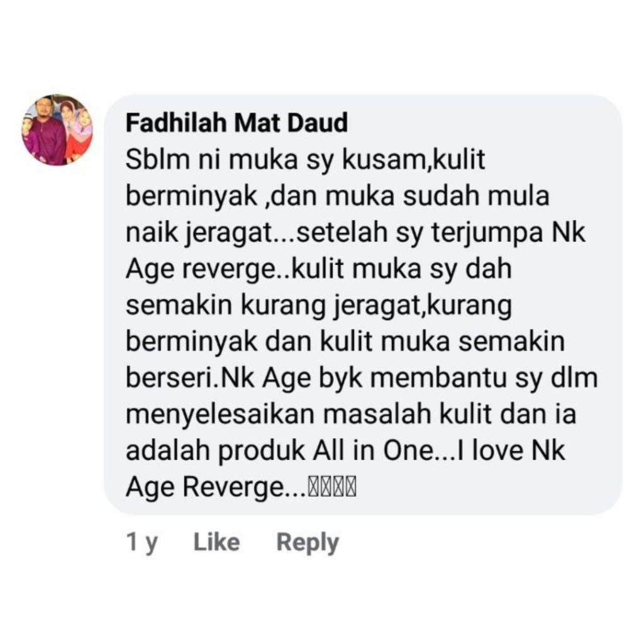644x644 pixels.
Task: Reply to Fadhilah Mat Daud's comment
Action: click(x=308, y=543)
